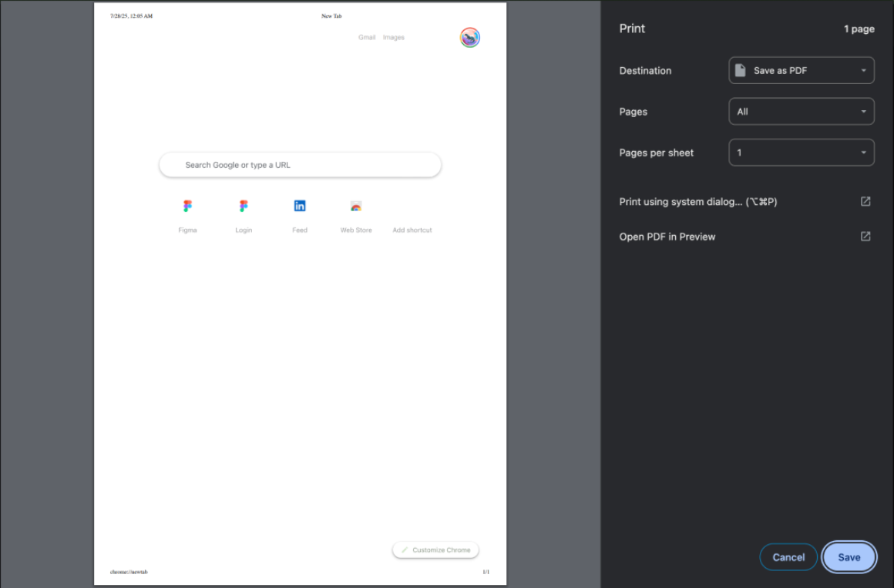
Task: Click the Search Google or type a URL box
Action: (300, 165)
